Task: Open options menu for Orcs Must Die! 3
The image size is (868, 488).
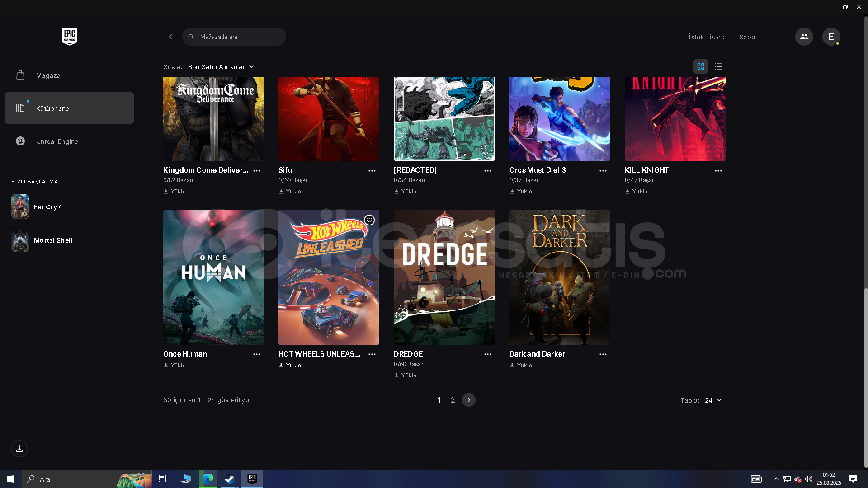Action: 603,170
